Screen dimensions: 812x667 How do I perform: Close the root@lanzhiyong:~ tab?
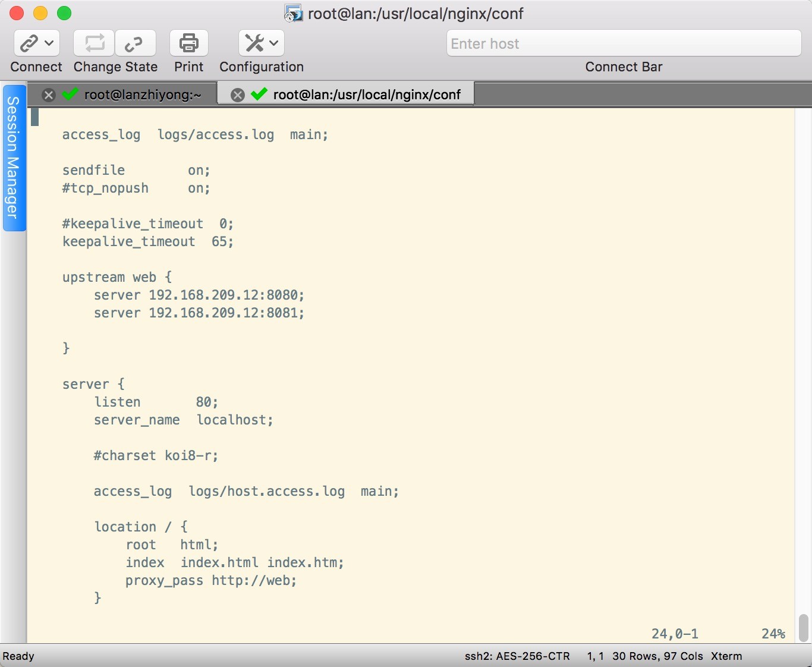click(x=49, y=95)
